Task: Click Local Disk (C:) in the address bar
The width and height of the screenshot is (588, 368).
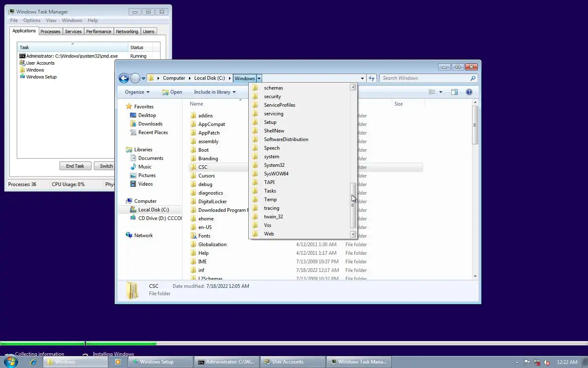Action: tap(209, 78)
